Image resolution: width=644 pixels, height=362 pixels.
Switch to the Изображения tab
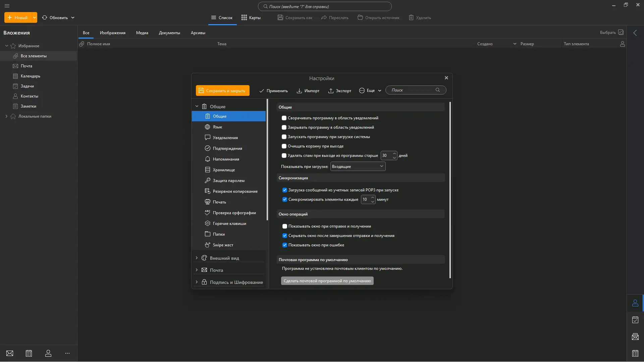(112, 33)
